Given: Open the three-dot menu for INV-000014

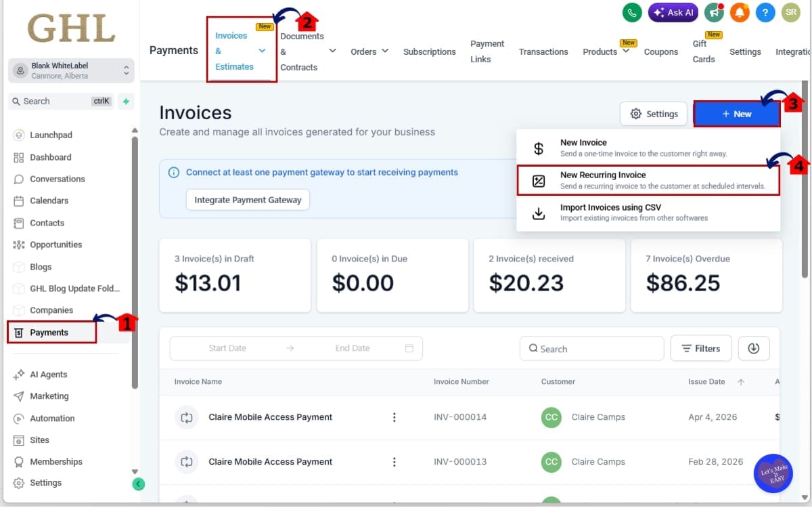Looking at the screenshot, I should (x=394, y=417).
